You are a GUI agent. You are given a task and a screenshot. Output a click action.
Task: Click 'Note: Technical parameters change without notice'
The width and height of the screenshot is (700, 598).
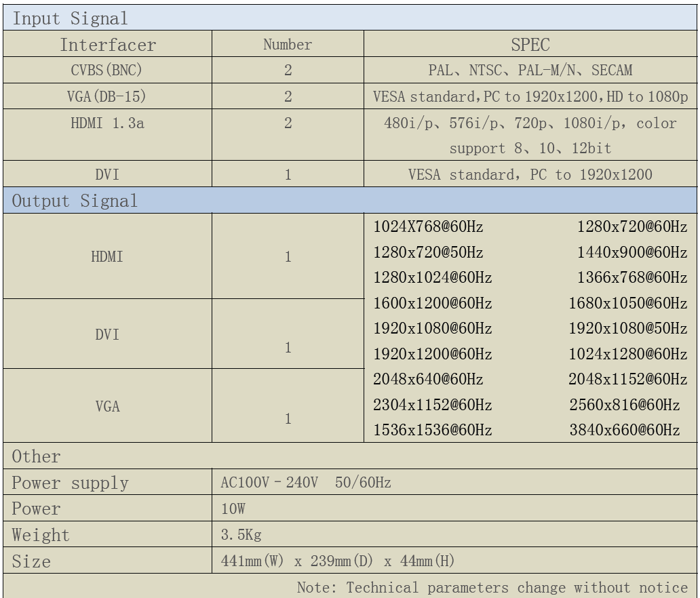tap(492, 587)
